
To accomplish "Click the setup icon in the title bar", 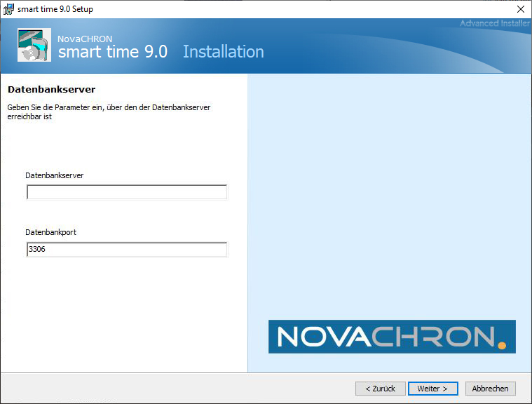I will [x=10, y=9].
